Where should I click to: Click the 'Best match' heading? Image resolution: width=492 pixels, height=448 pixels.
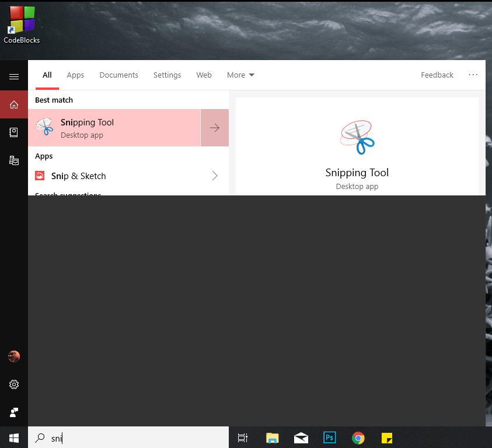54,100
